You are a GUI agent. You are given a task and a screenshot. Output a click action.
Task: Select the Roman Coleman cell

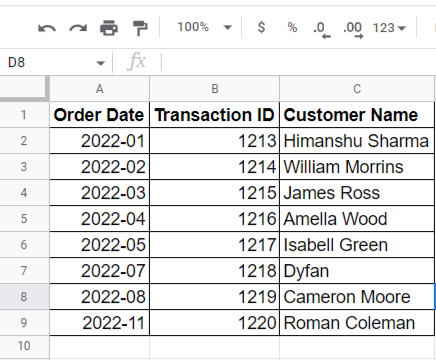click(357, 323)
